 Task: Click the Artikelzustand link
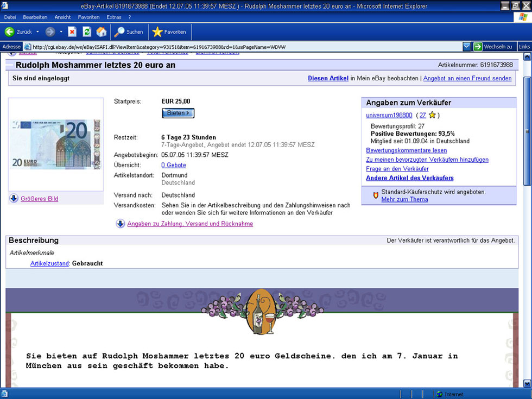point(49,263)
